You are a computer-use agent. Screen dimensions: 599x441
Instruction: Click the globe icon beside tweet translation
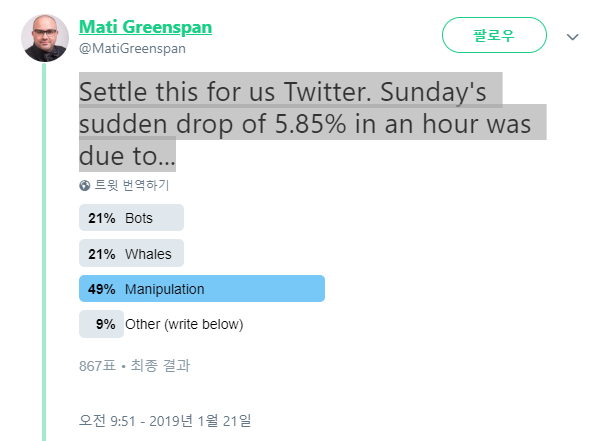[84, 186]
